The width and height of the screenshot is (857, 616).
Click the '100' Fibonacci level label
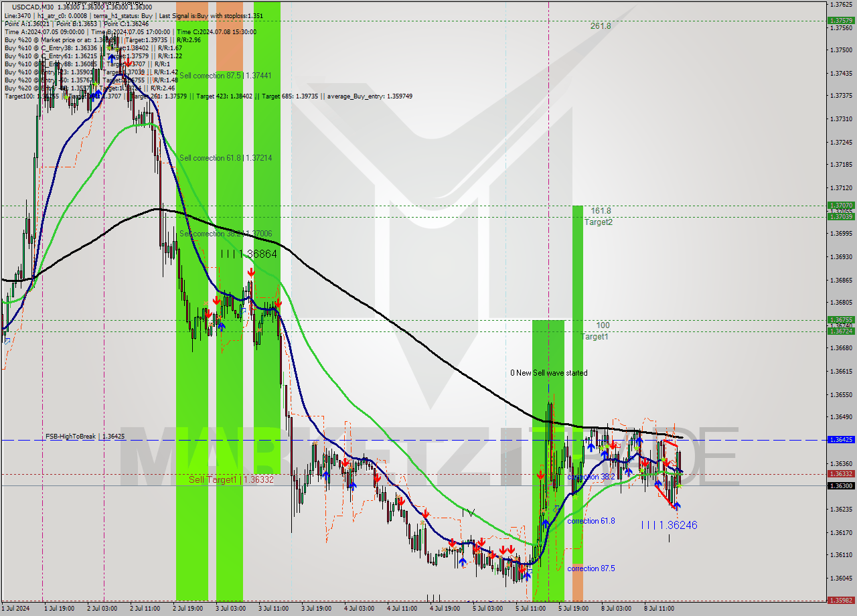[x=603, y=325]
